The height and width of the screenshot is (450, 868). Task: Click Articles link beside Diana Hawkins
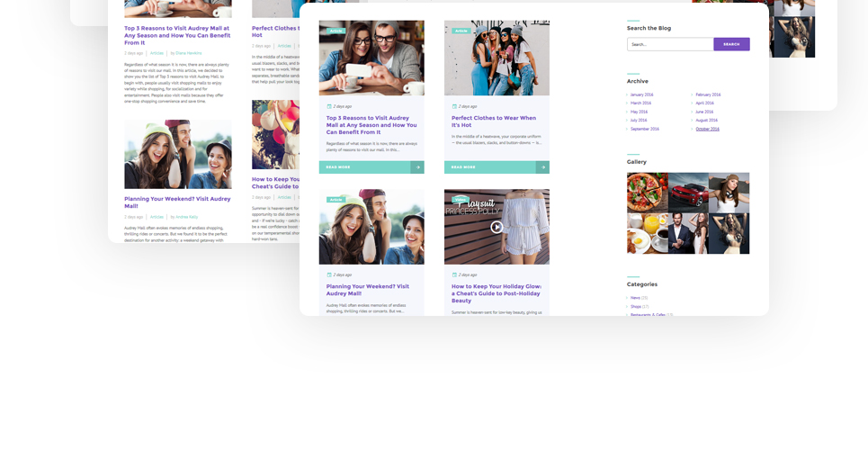click(x=157, y=53)
